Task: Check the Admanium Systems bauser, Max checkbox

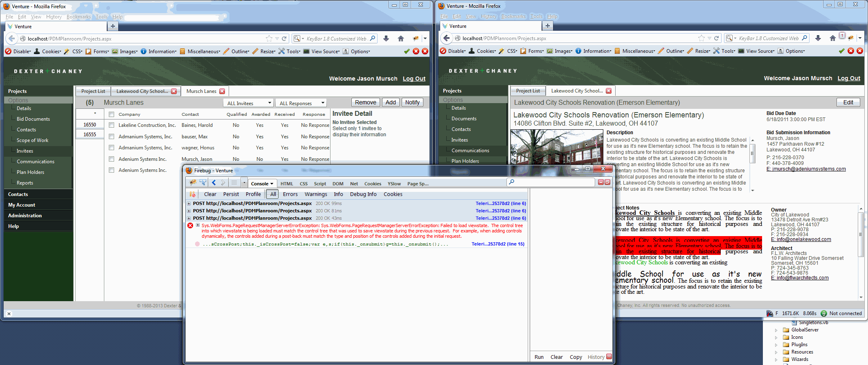Action: click(x=111, y=137)
